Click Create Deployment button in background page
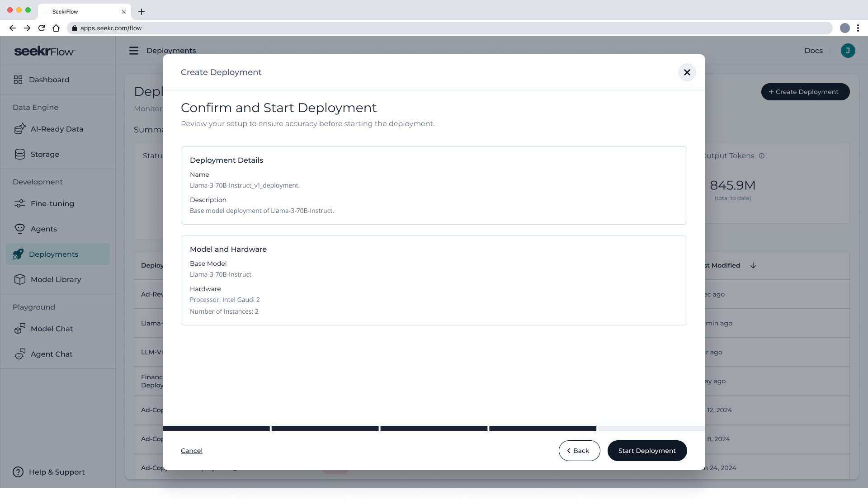868x504 pixels. point(805,92)
